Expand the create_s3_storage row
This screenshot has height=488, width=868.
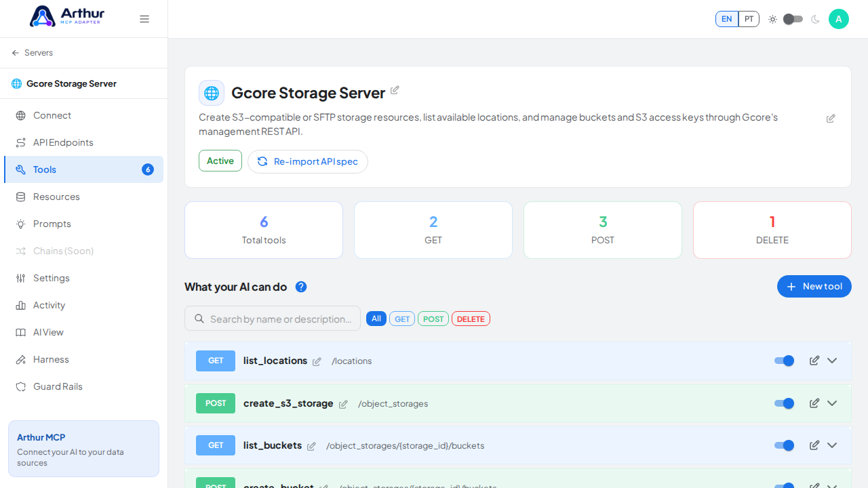(832, 403)
